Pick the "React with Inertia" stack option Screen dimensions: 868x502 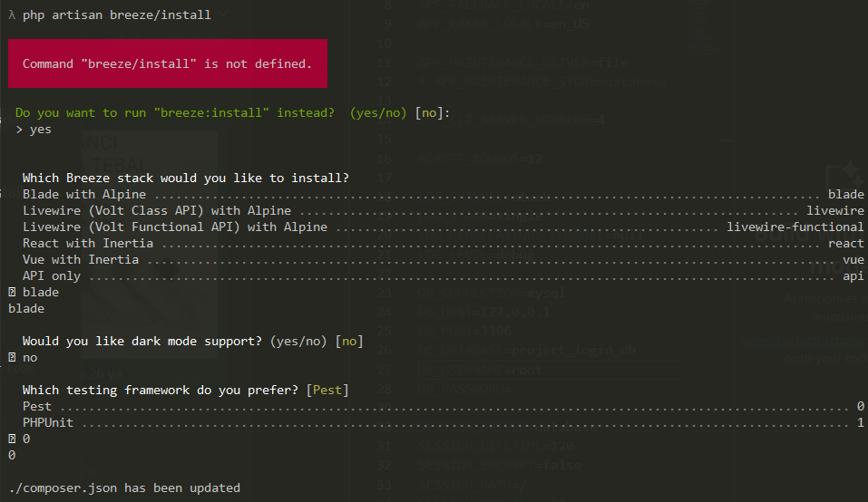tap(88, 244)
